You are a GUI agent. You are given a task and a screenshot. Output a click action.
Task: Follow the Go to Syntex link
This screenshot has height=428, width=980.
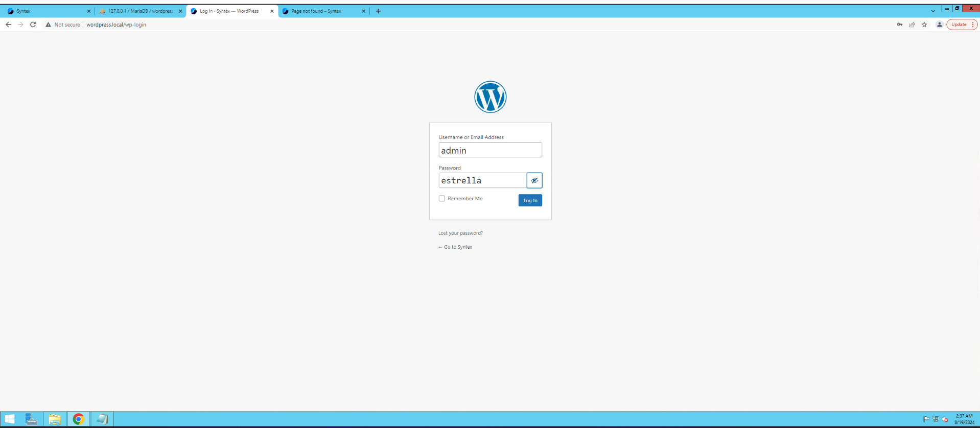(455, 247)
